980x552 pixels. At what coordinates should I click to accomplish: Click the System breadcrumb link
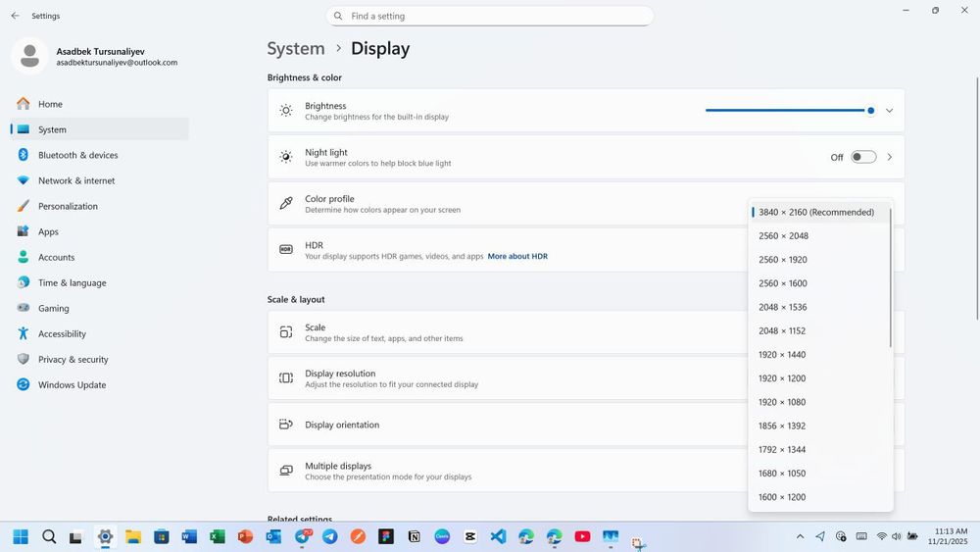point(296,48)
